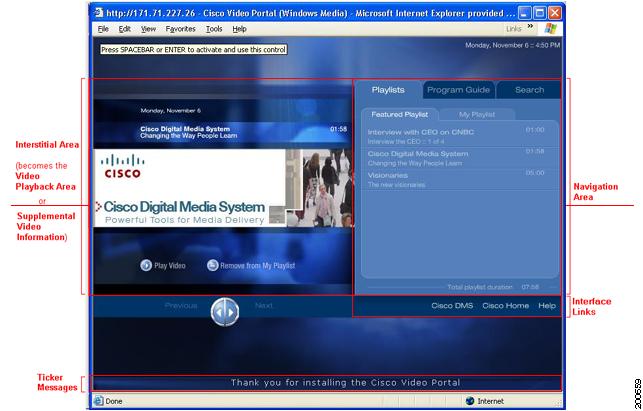The width and height of the screenshot is (643, 411).
Task: Click the Links toolbar label
Action: (x=513, y=29)
